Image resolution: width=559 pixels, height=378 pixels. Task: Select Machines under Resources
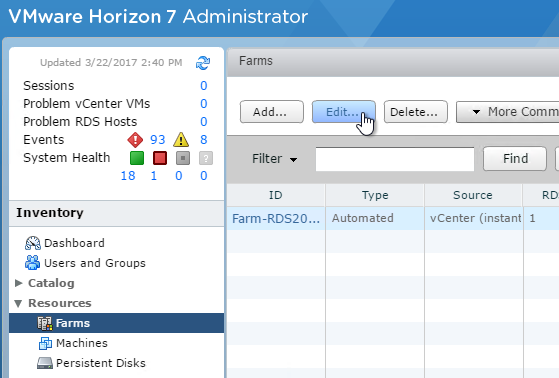(73, 343)
